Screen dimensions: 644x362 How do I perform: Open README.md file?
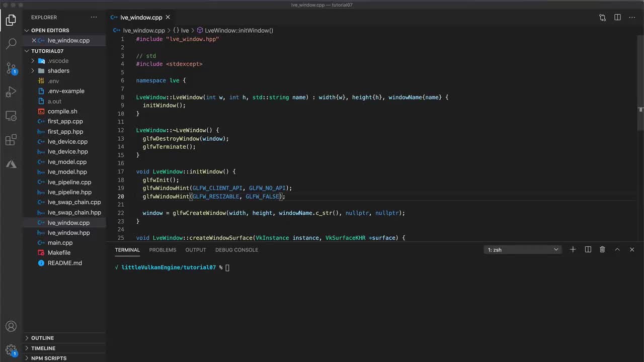click(64, 263)
